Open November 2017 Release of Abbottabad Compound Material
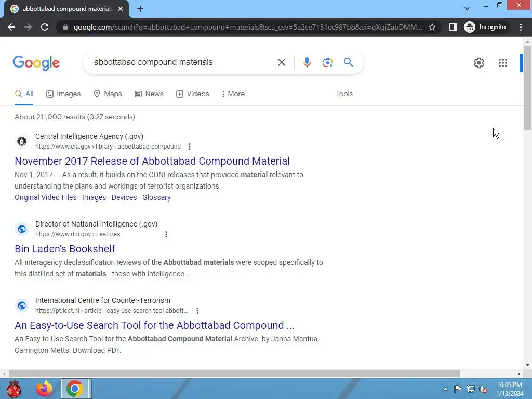 (152, 161)
